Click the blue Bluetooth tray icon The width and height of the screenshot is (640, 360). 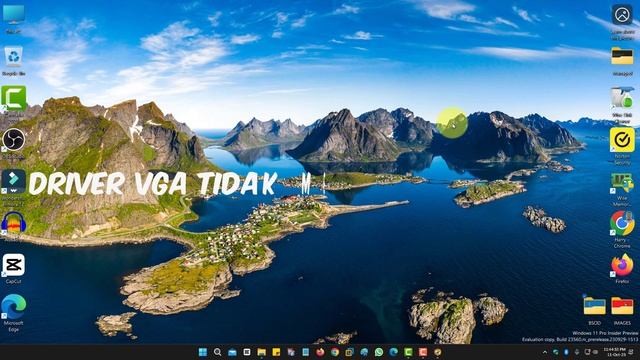click(x=566, y=352)
